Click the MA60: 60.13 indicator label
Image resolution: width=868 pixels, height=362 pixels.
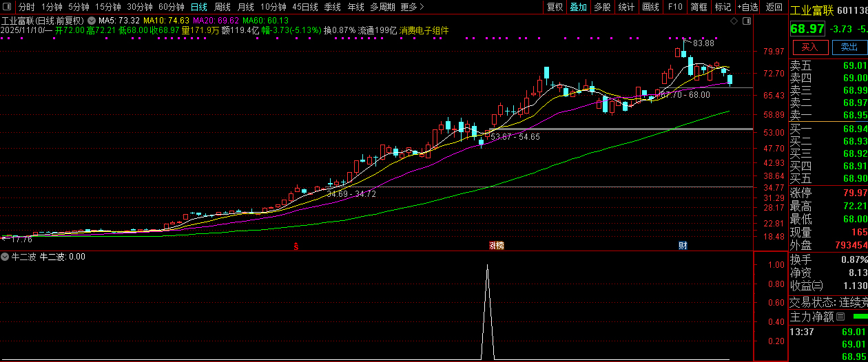266,21
